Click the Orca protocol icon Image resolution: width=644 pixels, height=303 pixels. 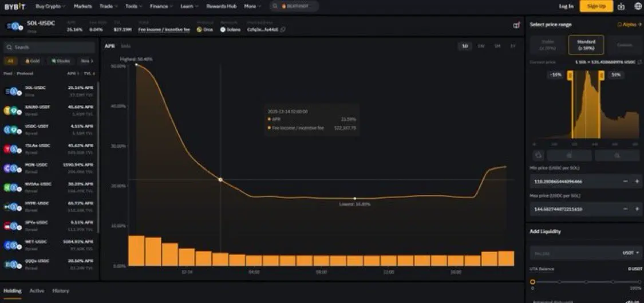(x=200, y=30)
